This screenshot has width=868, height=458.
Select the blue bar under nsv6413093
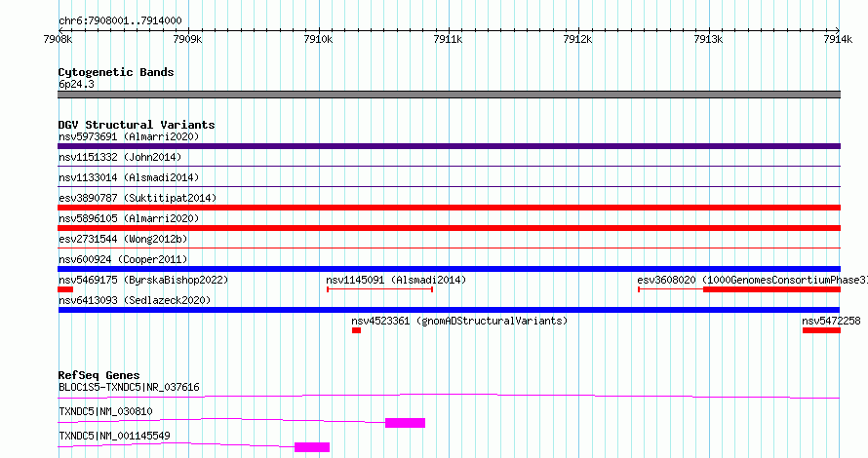tap(449, 310)
